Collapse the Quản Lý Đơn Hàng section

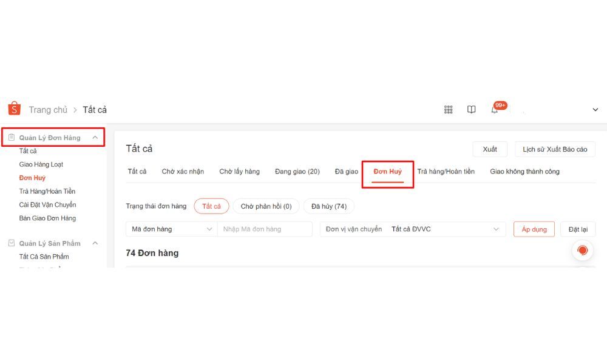point(95,137)
